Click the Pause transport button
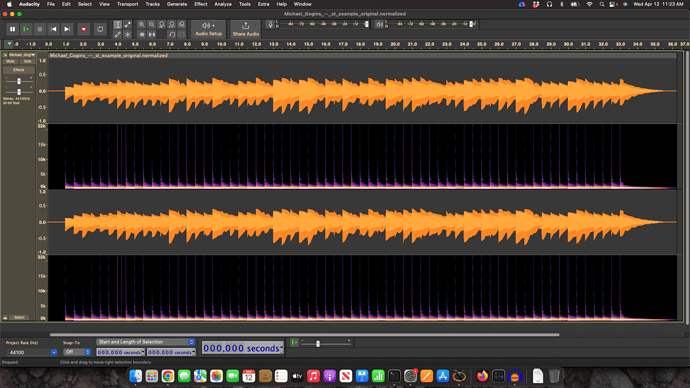This screenshot has width=690, height=388. tap(12, 29)
